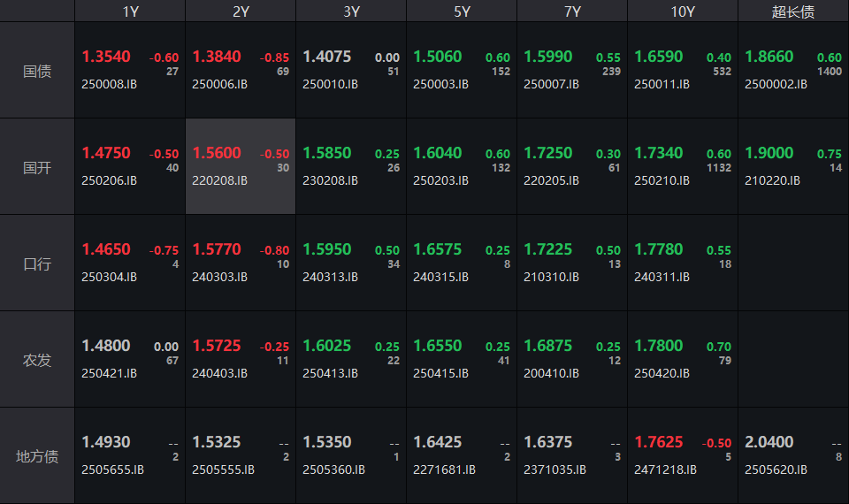
Task: Select the 农发 1Y yield 1.4800
Action: (106, 346)
